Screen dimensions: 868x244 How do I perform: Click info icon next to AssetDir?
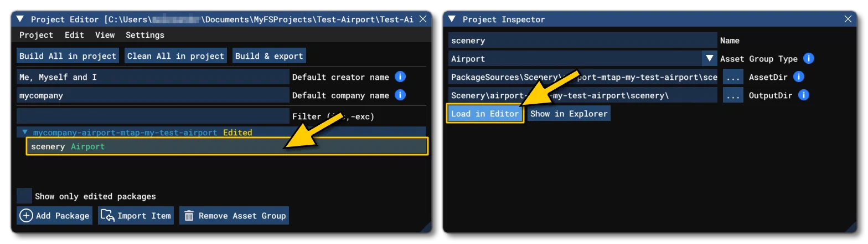[x=798, y=77]
